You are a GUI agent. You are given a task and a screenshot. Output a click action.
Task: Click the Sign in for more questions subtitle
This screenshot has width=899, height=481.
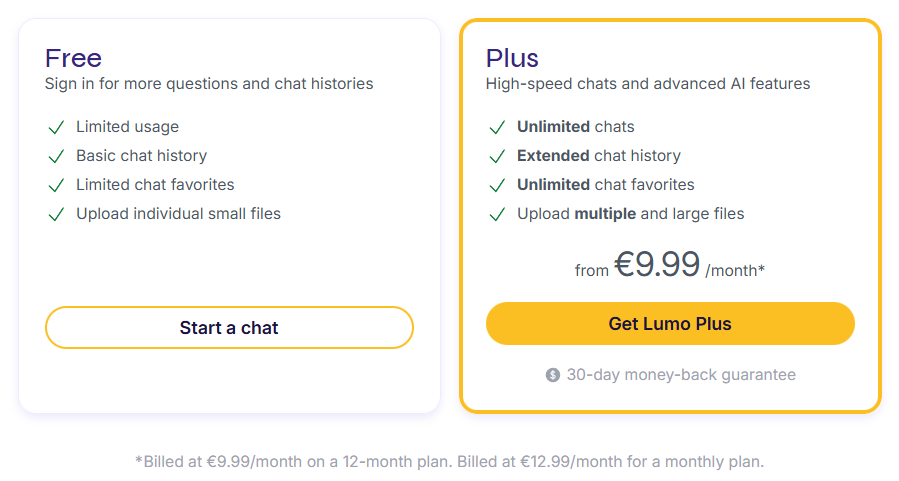209,84
